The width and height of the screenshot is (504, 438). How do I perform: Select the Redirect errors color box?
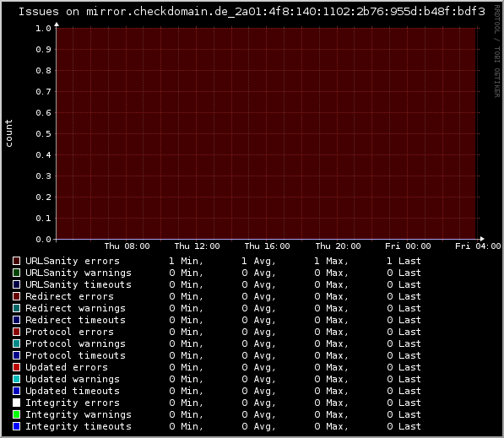pyautogui.click(x=16, y=296)
